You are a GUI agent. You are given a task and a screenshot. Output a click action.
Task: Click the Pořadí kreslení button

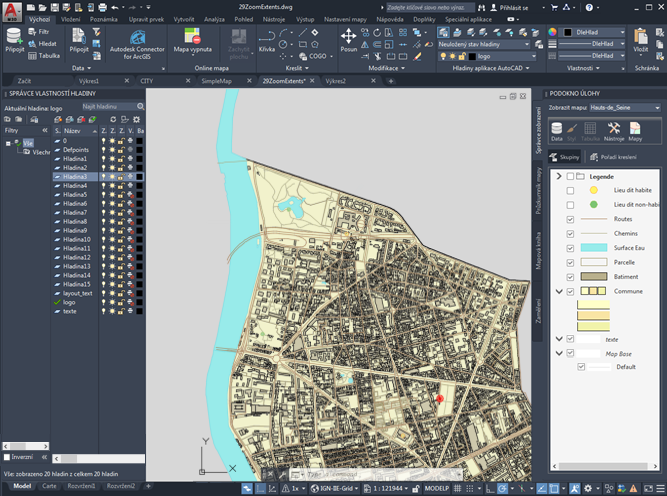612,157
